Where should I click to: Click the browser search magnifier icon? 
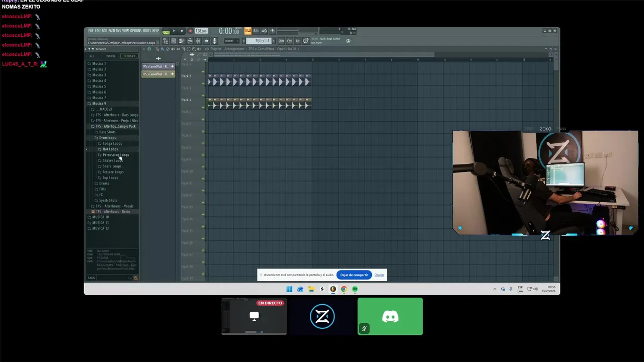(135, 278)
